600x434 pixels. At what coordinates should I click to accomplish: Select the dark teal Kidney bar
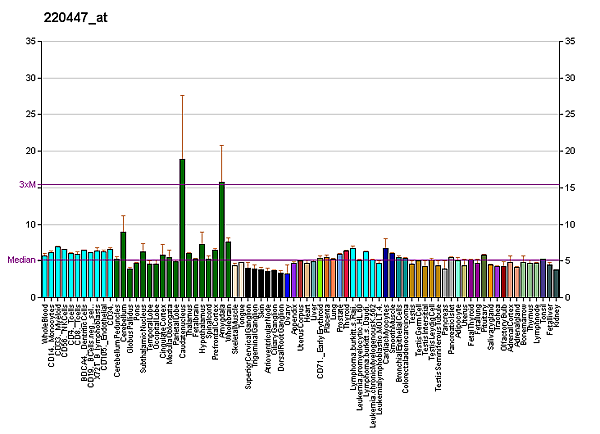[x=556, y=283]
